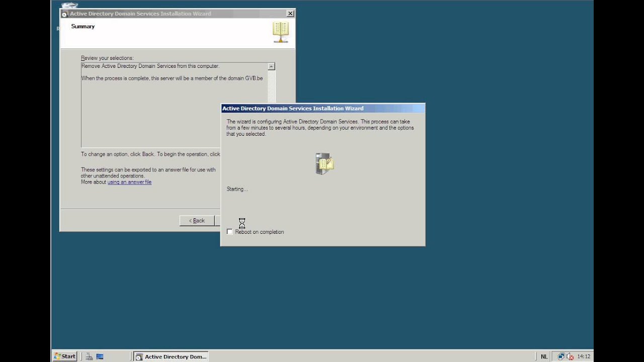The width and height of the screenshot is (644, 362).
Task: Click the book icon in the Summary header
Action: pos(281,33)
